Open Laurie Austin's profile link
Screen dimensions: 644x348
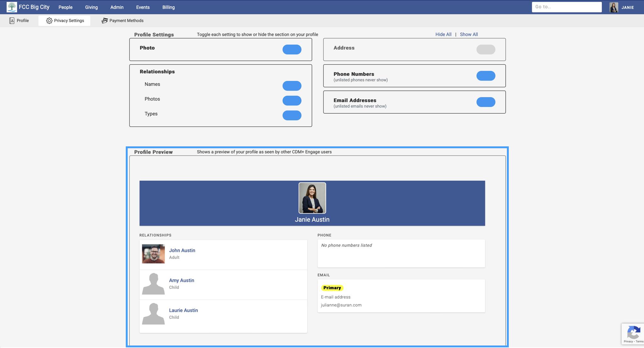click(x=183, y=310)
